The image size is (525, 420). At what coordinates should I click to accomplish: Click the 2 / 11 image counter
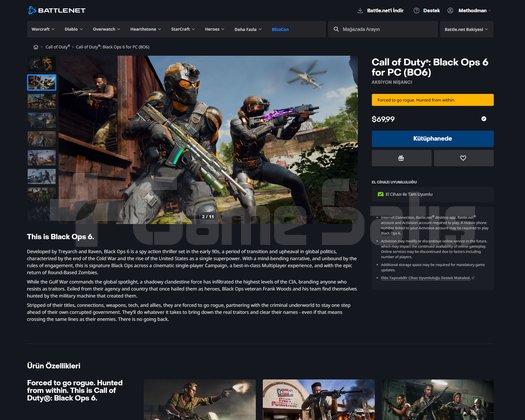pos(208,217)
